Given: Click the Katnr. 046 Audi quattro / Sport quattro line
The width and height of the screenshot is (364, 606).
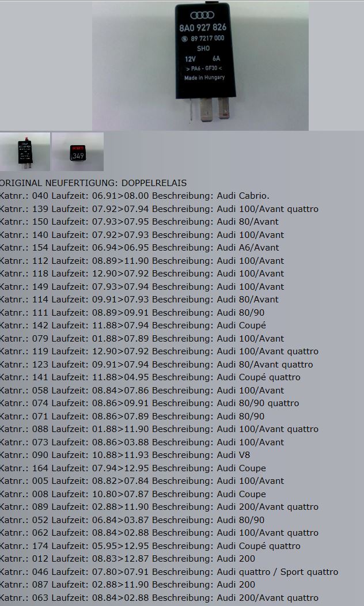Looking at the screenshot, I should tap(169, 572).
